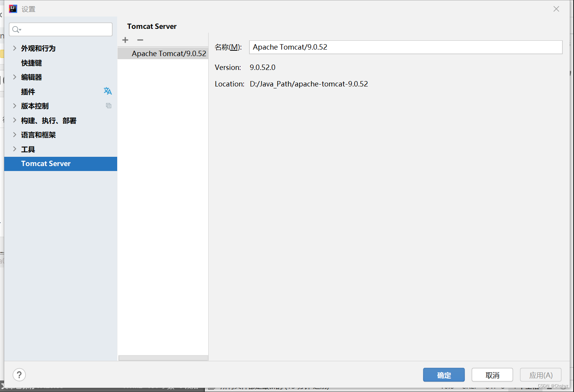574x392 pixels.
Task: Confirm settings with 确定 button
Action: pos(444,375)
